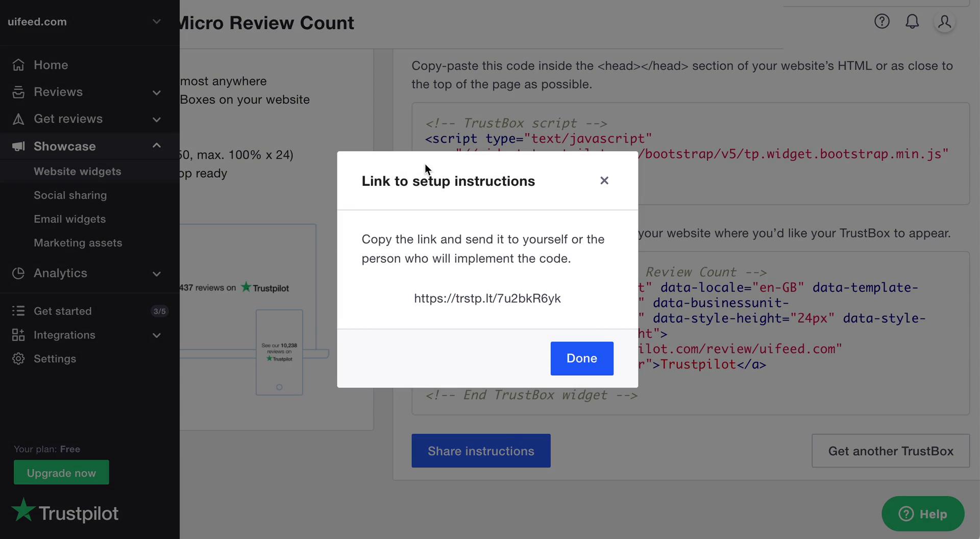Open the Settings menu item

pyautogui.click(x=89, y=359)
